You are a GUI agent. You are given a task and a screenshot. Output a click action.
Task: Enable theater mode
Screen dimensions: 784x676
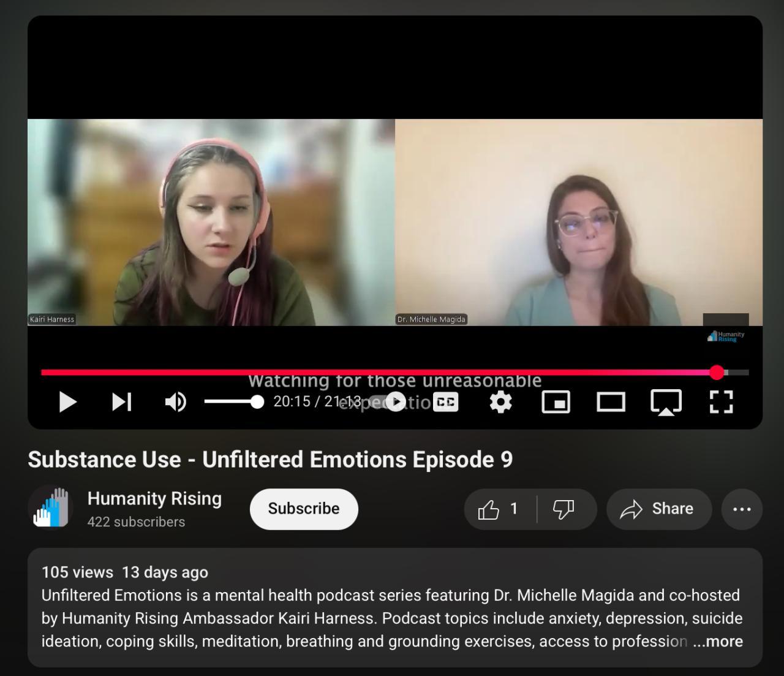[x=611, y=402]
